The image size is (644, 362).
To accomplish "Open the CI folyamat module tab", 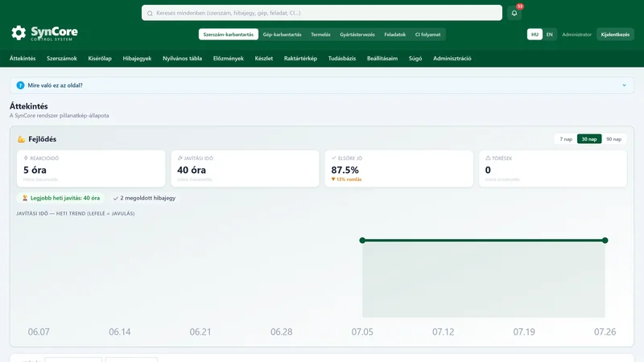I will [x=427, y=35].
